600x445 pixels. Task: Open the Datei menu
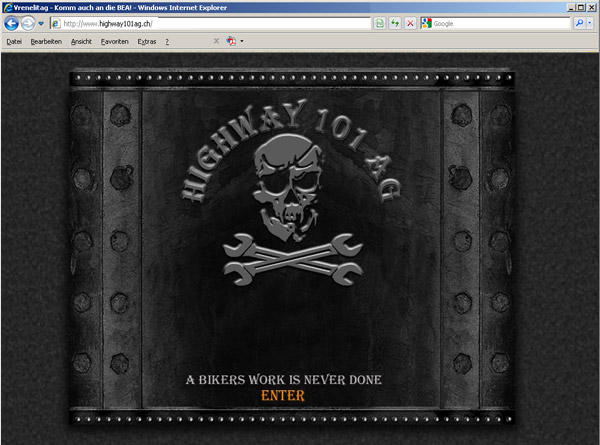pos(14,42)
